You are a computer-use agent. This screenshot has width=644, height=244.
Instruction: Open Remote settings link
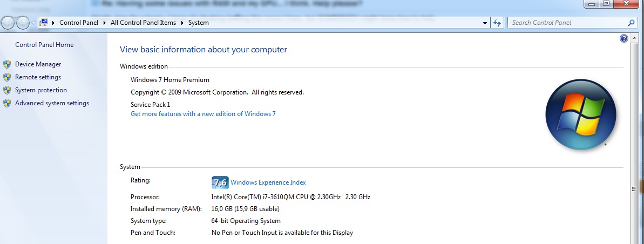38,77
